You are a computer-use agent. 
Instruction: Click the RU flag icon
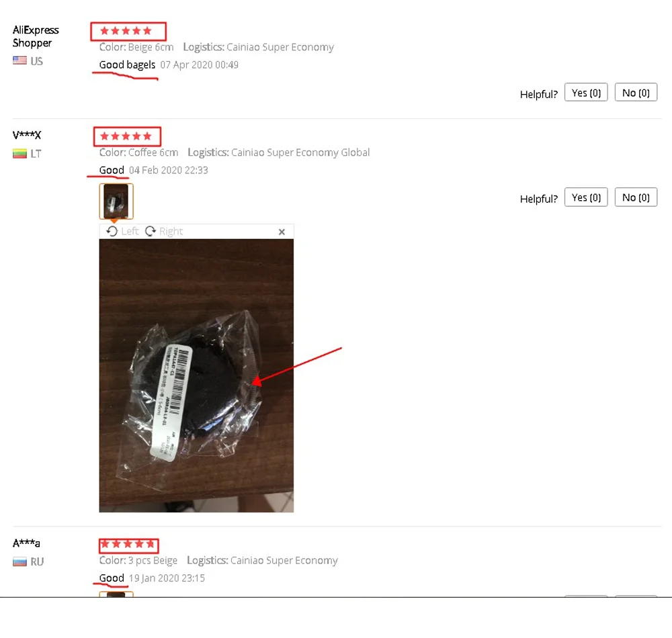coord(19,561)
